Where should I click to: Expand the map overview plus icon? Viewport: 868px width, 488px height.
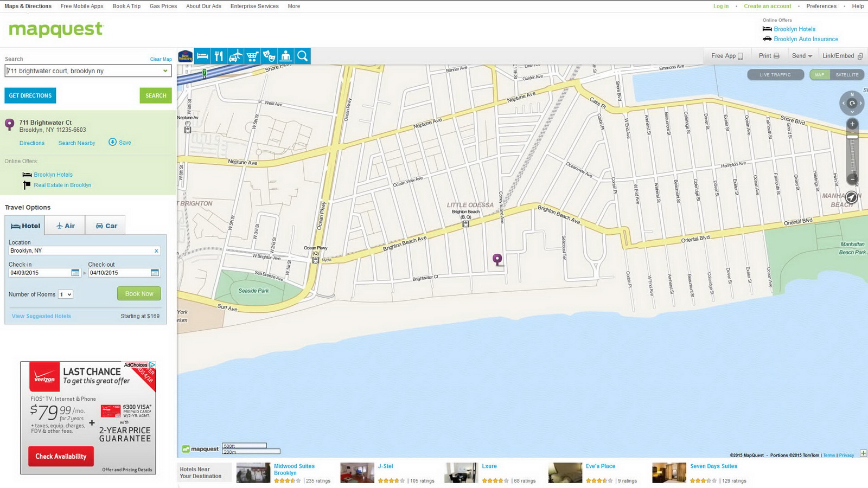click(x=863, y=453)
